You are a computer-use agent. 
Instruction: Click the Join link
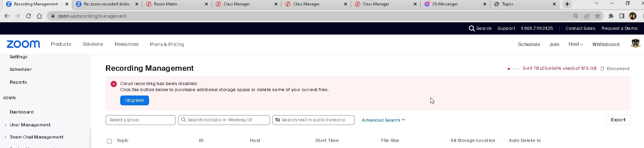(x=554, y=44)
